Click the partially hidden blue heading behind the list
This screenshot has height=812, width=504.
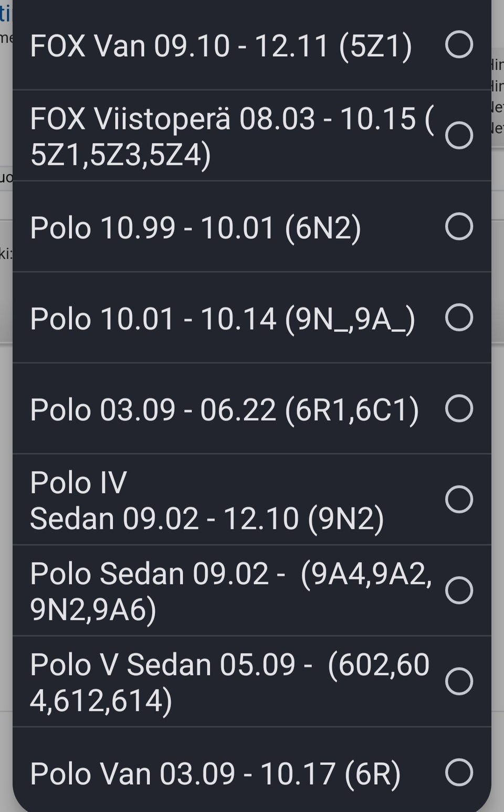[5, 13]
